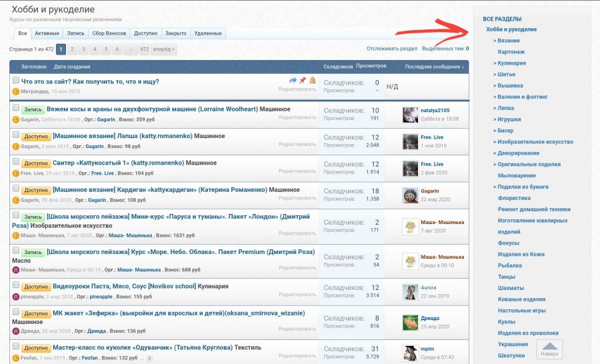Switch to the Активные tab
This screenshot has height=364, width=600.
tap(47, 33)
